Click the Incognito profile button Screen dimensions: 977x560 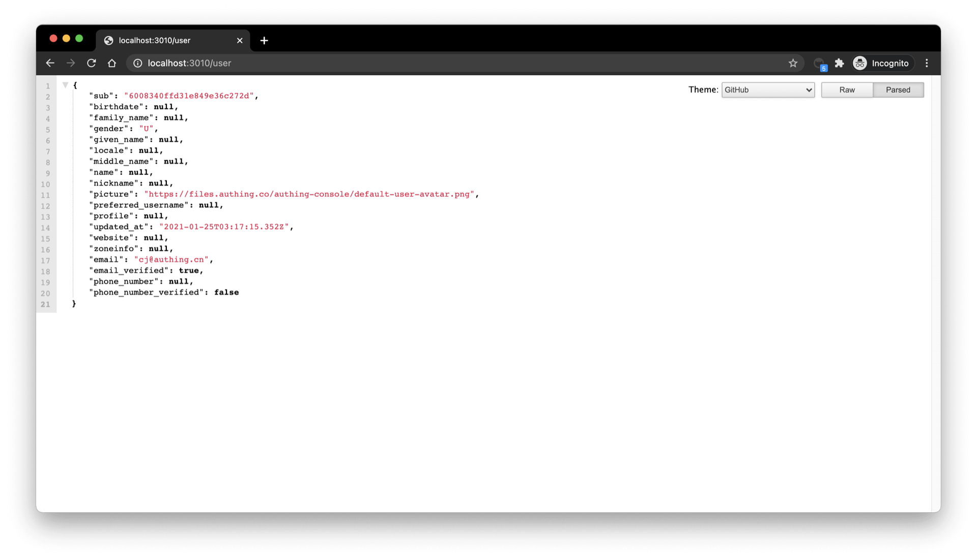(x=882, y=63)
